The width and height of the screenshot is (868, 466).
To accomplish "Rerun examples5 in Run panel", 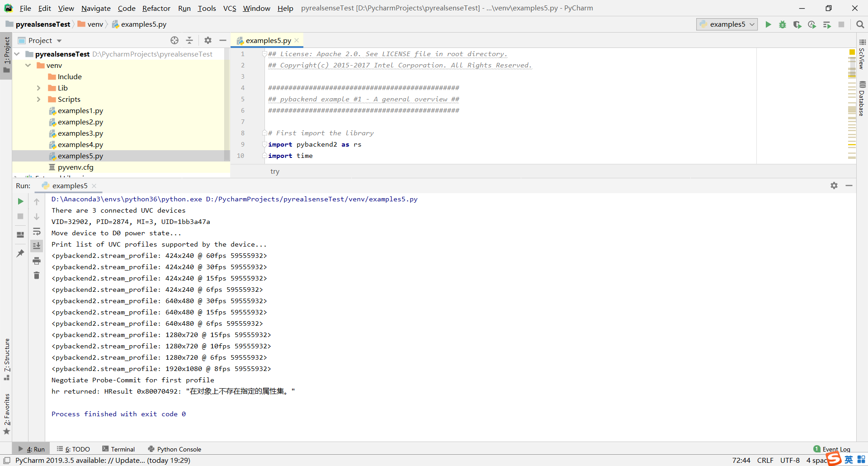I will tap(20, 201).
